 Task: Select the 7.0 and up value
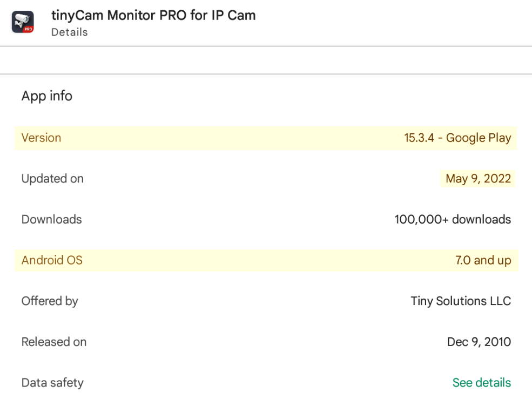483,260
